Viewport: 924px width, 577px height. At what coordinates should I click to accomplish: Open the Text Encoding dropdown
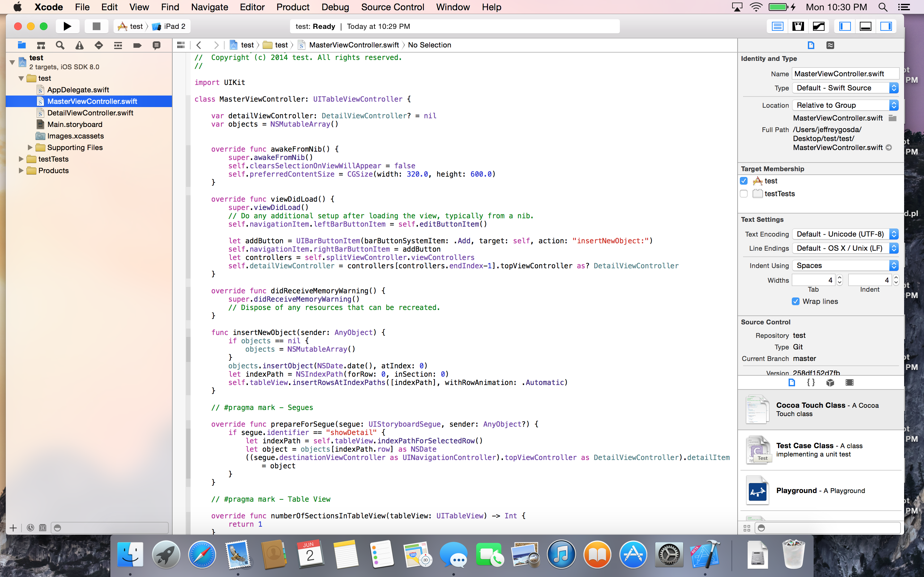pos(845,234)
